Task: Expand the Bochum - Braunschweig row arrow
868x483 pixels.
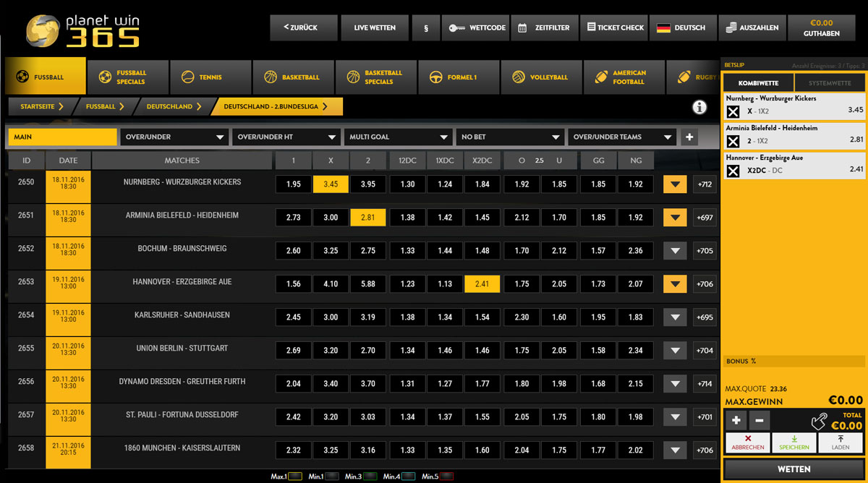Action: tap(675, 251)
